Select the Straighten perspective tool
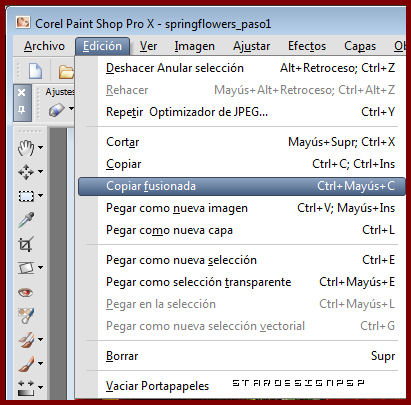Image resolution: width=411 pixels, height=405 pixels. (26, 268)
